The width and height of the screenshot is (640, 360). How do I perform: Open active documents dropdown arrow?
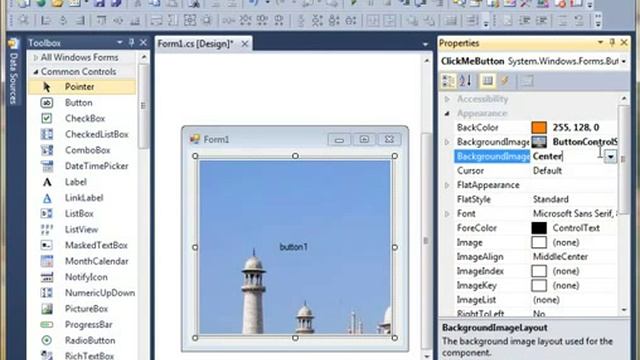click(425, 44)
